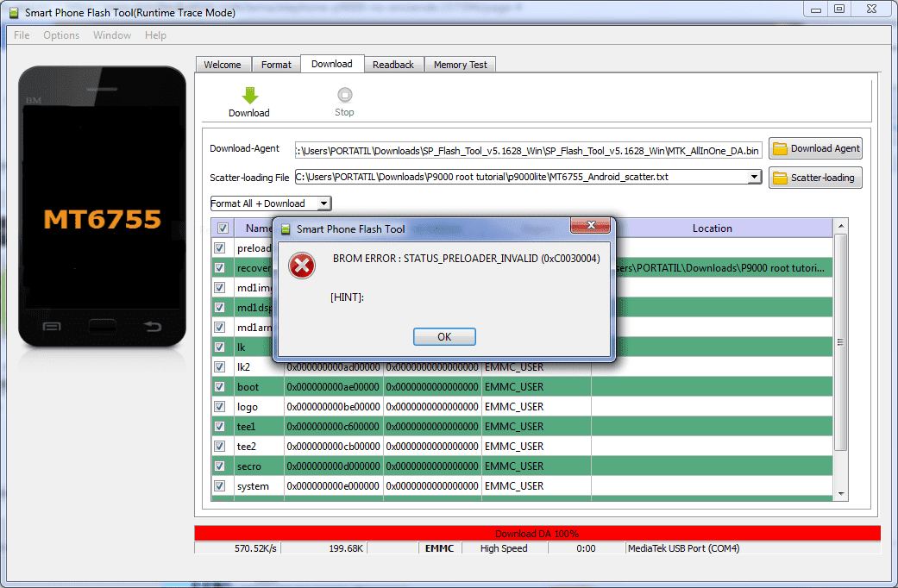
Task: Uncheck the recovery row checkbox
Action: click(219, 268)
